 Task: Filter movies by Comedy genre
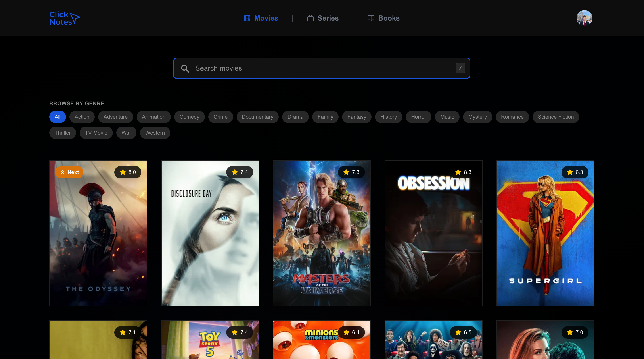tap(190, 117)
